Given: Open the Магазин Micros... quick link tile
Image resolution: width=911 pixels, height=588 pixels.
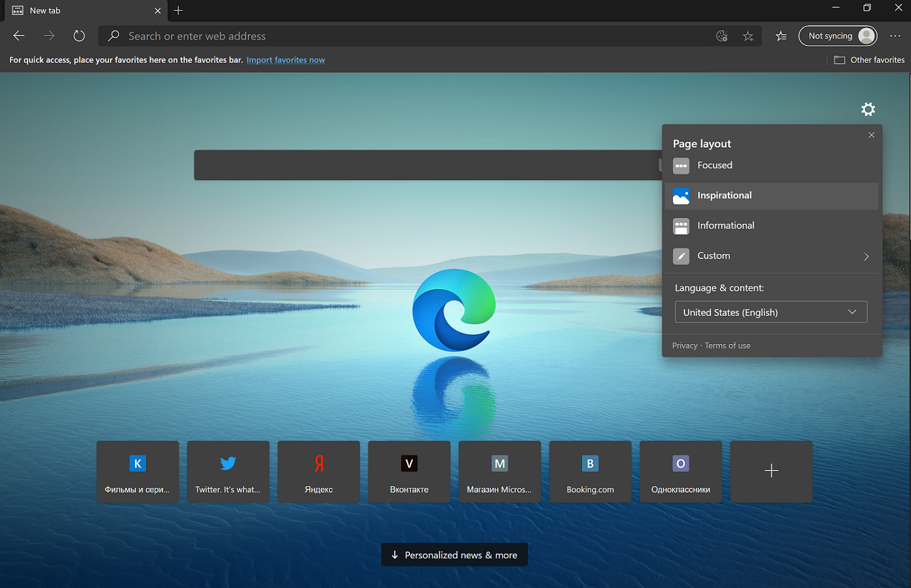Looking at the screenshot, I should [500, 472].
